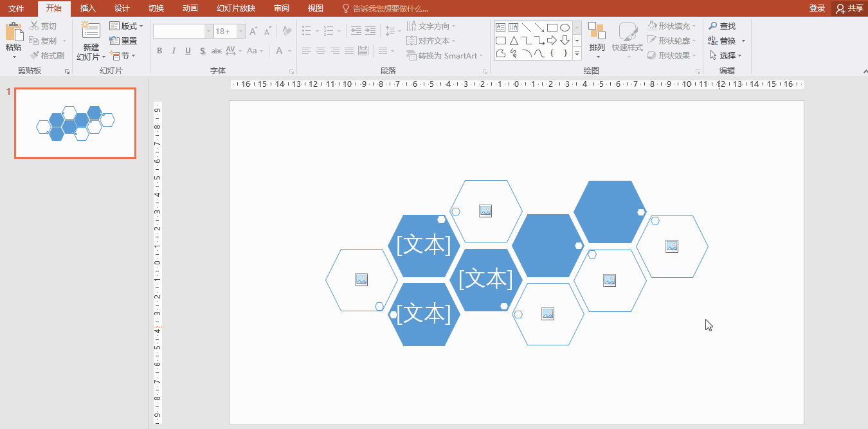This screenshot has height=429, width=868.
Task: Center align paragraph text
Action: [x=320, y=51]
